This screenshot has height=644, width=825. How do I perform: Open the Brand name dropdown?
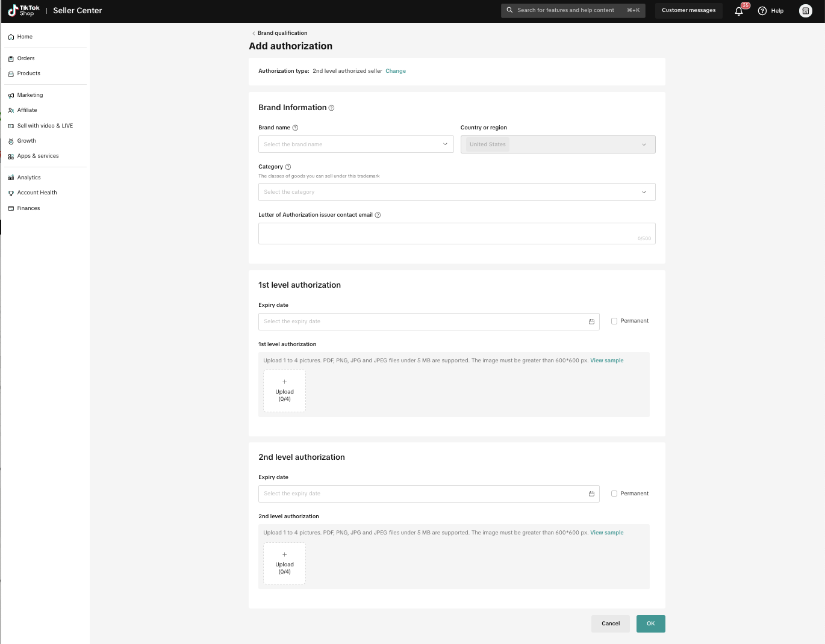356,144
